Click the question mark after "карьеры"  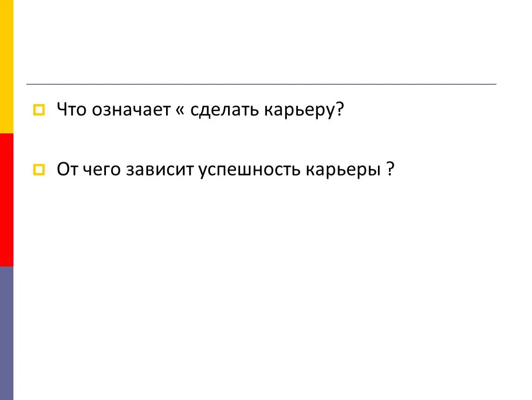[x=390, y=169]
